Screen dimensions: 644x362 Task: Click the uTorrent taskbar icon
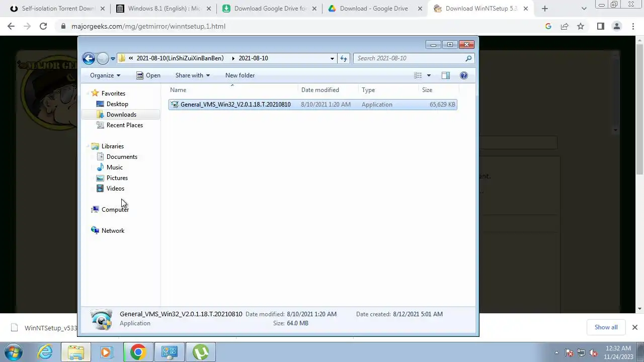(x=201, y=352)
